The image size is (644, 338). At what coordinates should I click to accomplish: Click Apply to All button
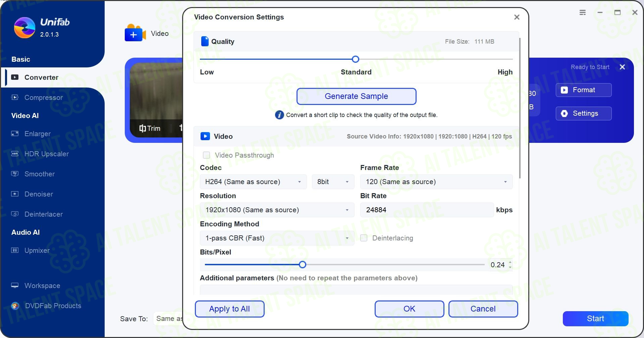click(229, 309)
